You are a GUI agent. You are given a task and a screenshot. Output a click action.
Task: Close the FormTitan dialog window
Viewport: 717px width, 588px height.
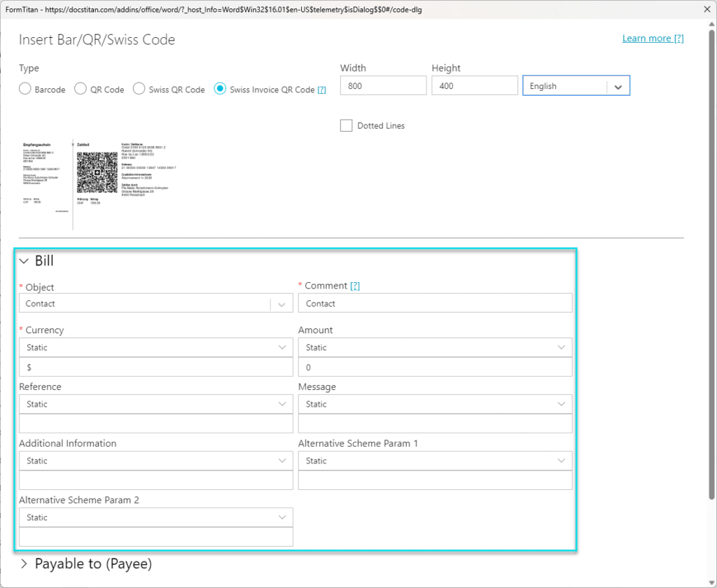704,10
